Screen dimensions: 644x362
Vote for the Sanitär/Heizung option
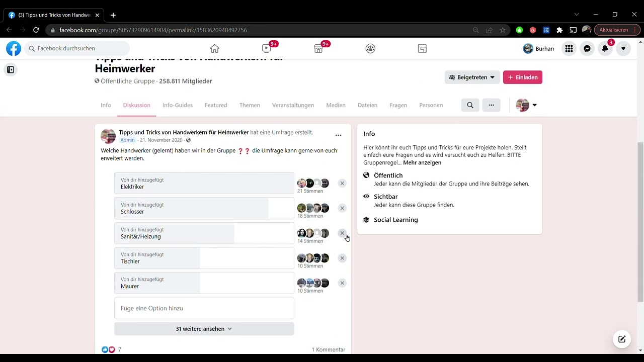pos(204,233)
